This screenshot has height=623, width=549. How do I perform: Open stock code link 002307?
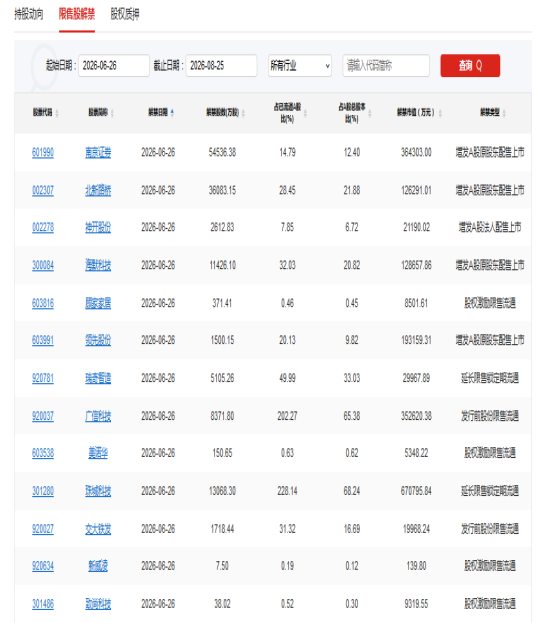[x=43, y=190]
